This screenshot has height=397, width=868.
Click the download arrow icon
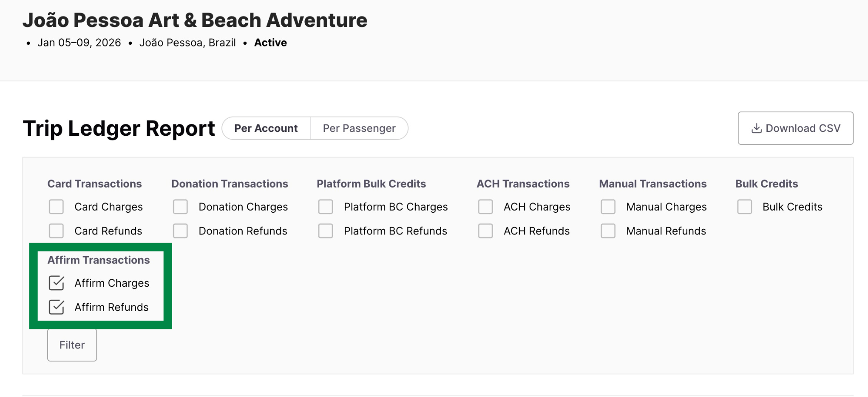pyautogui.click(x=757, y=128)
